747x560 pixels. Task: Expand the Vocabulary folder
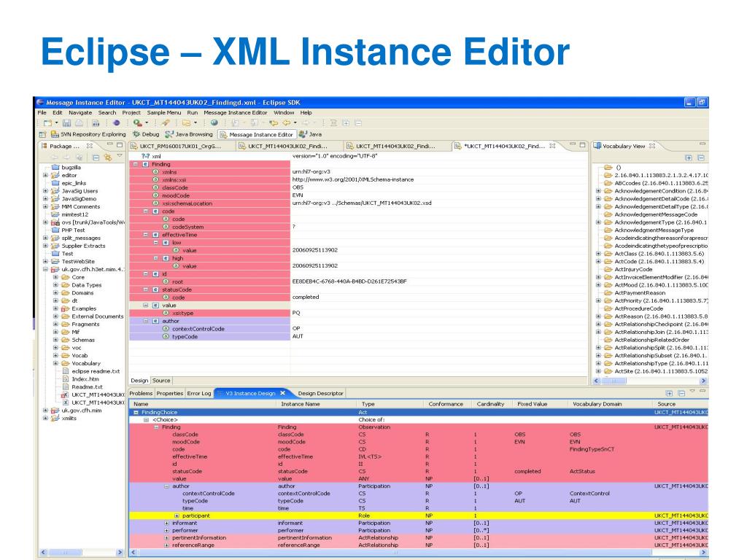(55, 363)
